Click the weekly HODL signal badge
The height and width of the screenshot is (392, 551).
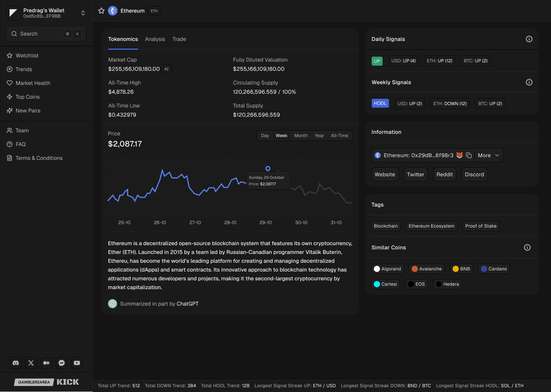(380, 103)
